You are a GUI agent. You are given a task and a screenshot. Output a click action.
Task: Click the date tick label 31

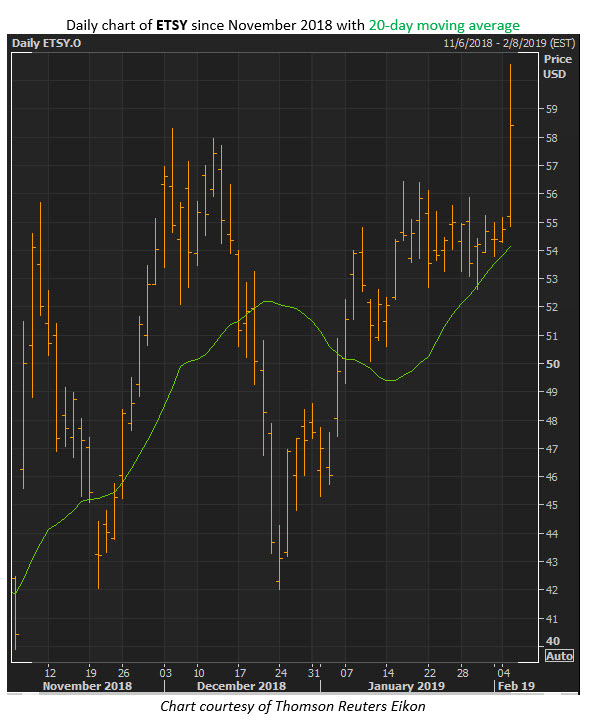tap(313, 673)
